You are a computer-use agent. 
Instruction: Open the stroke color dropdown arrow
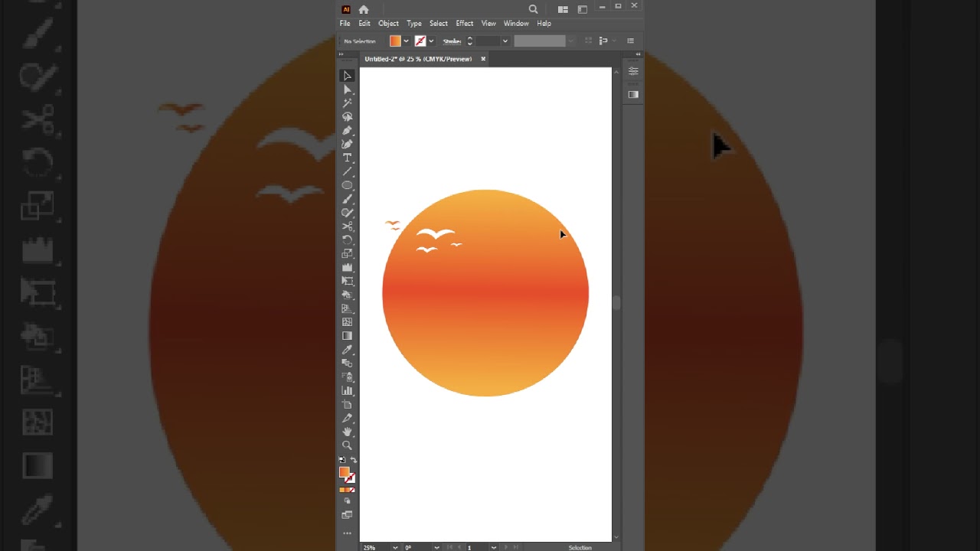click(x=431, y=41)
